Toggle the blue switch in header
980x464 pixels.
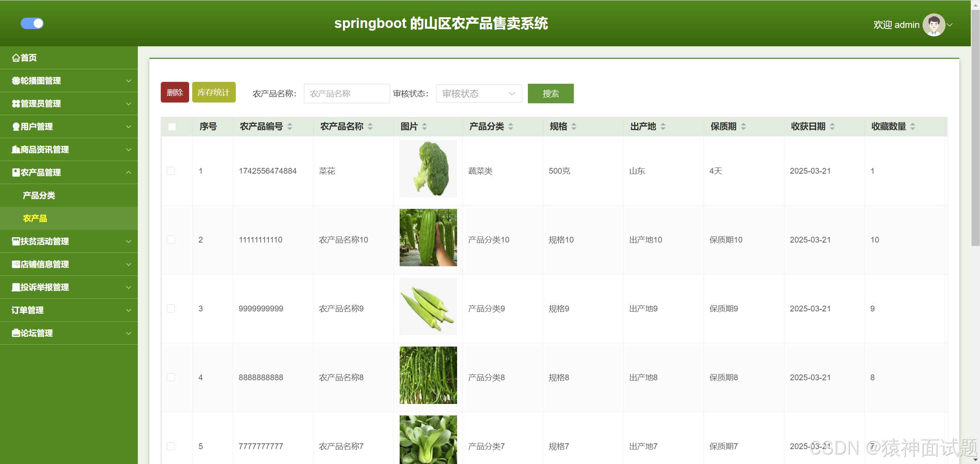tap(32, 23)
